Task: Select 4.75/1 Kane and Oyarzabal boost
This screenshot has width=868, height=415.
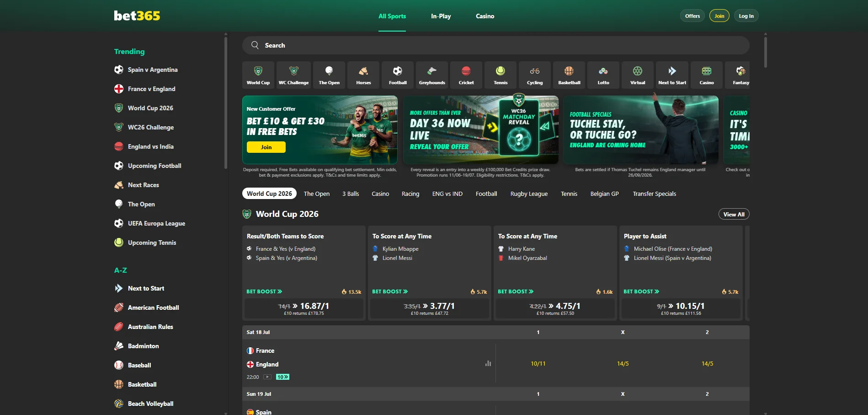Action: (x=555, y=308)
